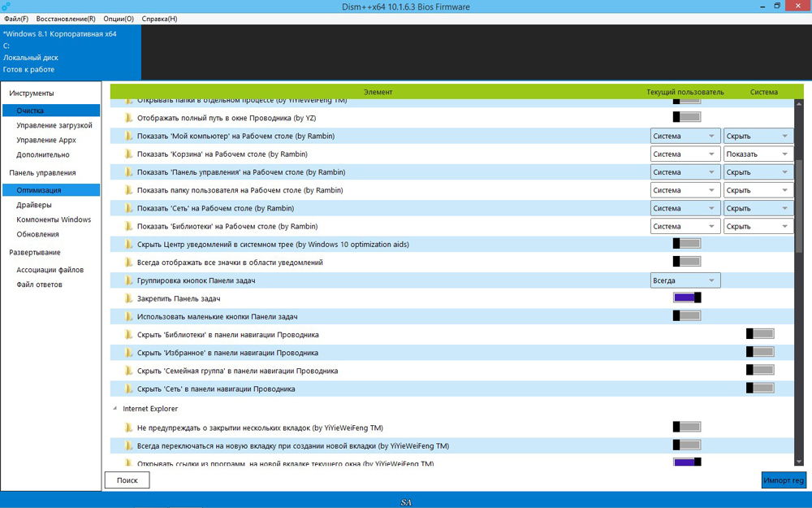The image size is (812, 508).
Task: Click folder icon for 'Не предупреждать о закрытии вкладок'
Action: pos(128,428)
